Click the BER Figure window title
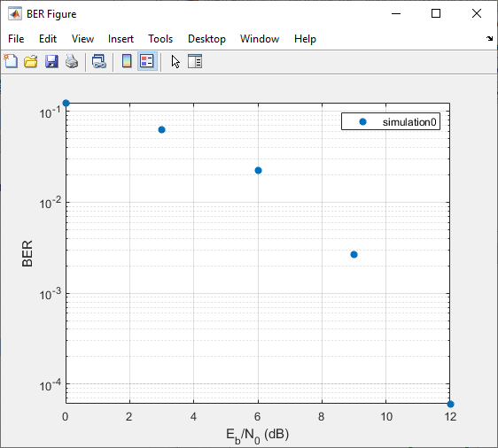This screenshot has width=498, height=448. 51,14
